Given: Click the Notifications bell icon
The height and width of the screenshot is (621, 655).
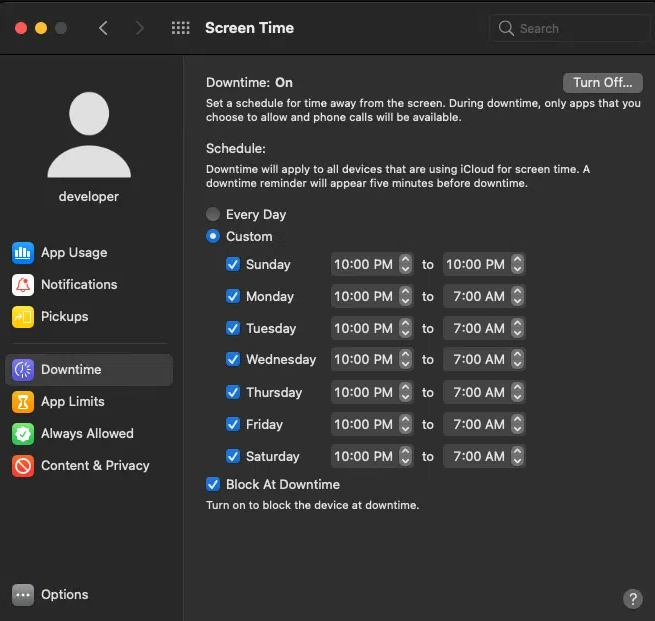Looking at the screenshot, I should (x=23, y=285).
